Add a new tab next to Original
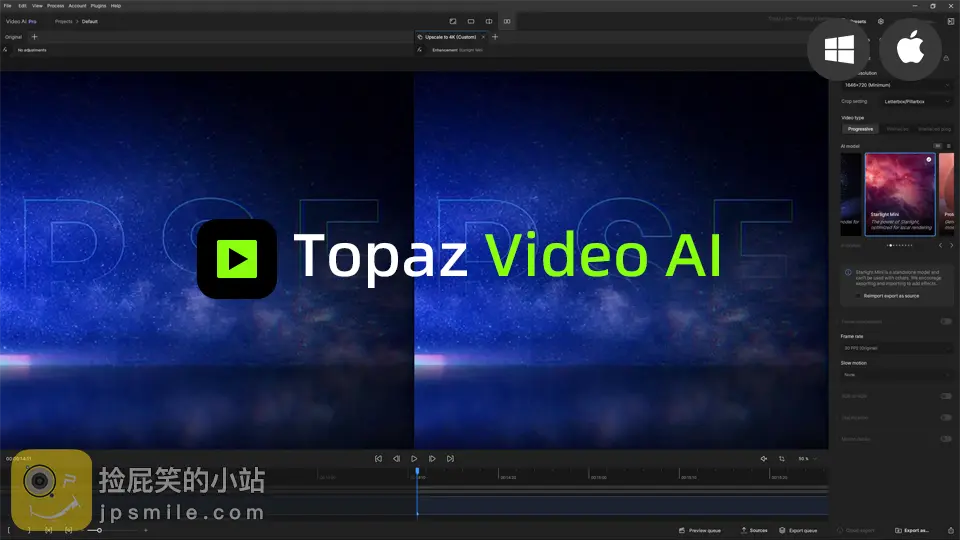 point(34,37)
